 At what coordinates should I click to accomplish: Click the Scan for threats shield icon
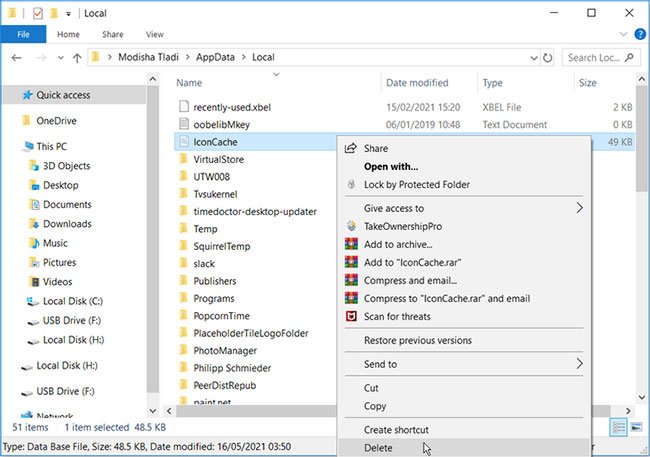[351, 316]
